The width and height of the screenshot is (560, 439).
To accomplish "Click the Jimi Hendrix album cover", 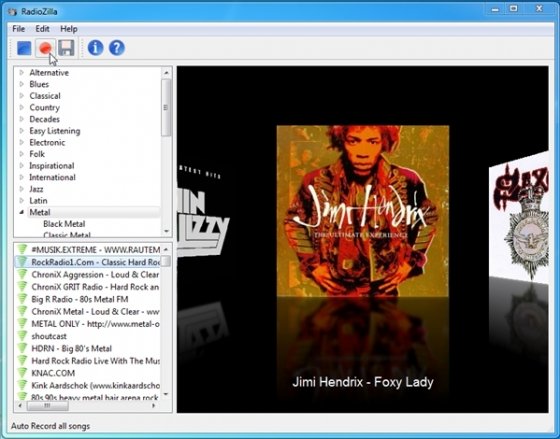I will click(363, 211).
